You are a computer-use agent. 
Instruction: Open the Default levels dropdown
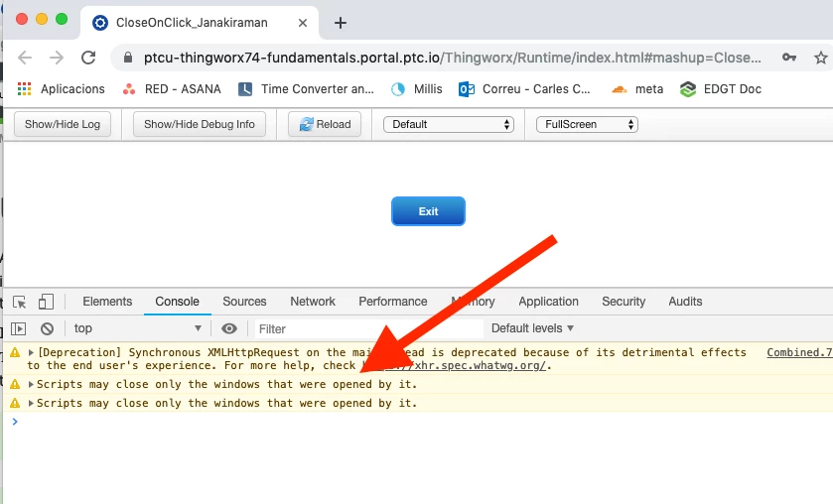click(x=532, y=328)
